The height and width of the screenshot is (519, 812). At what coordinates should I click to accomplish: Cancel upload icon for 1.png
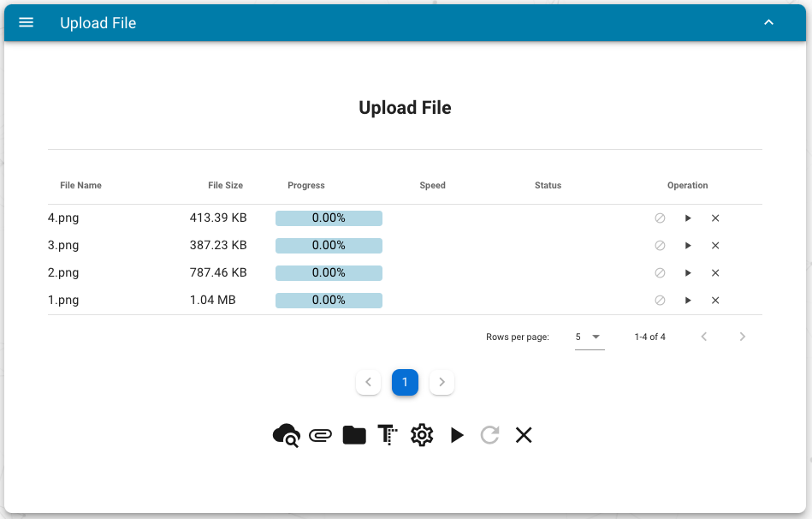point(660,301)
